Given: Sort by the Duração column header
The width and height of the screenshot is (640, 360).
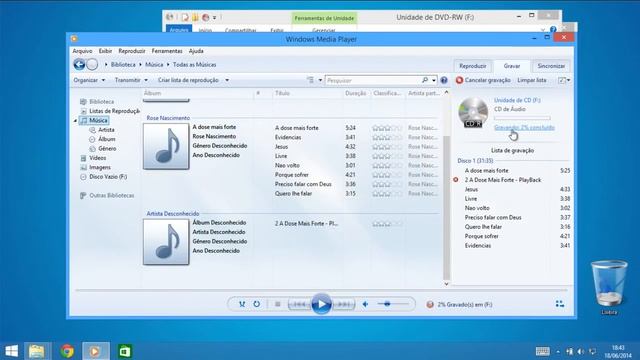Looking at the screenshot, I should tap(356, 93).
